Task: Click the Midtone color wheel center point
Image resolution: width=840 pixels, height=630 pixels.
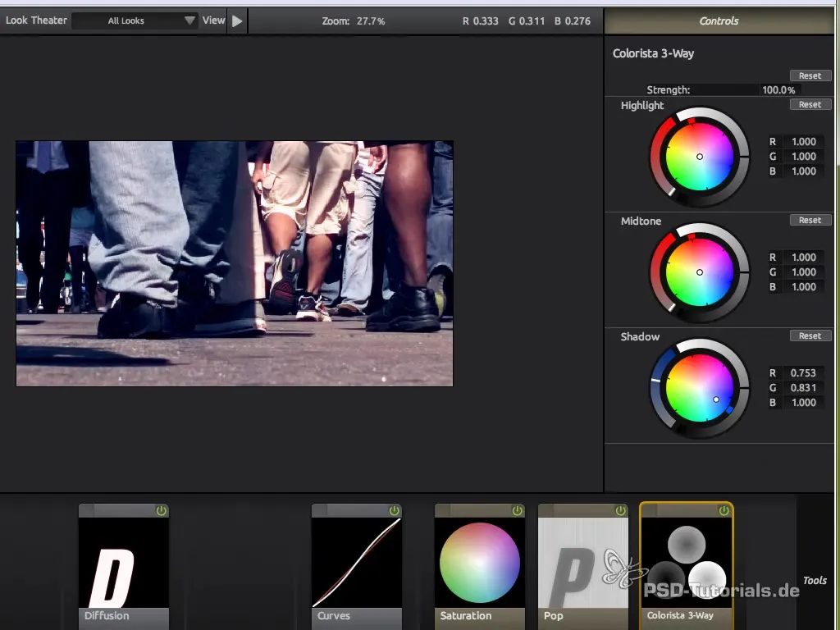Action: coord(700,272)
